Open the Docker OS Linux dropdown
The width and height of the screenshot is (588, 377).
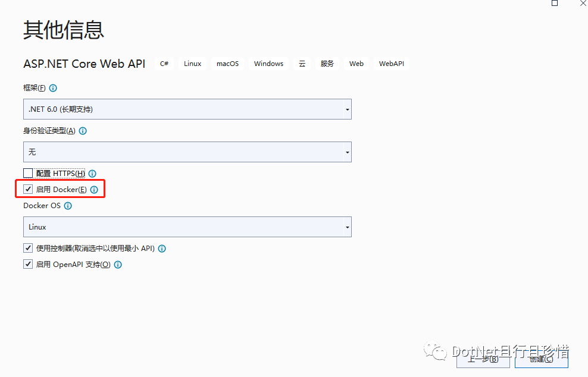[187, 227]
